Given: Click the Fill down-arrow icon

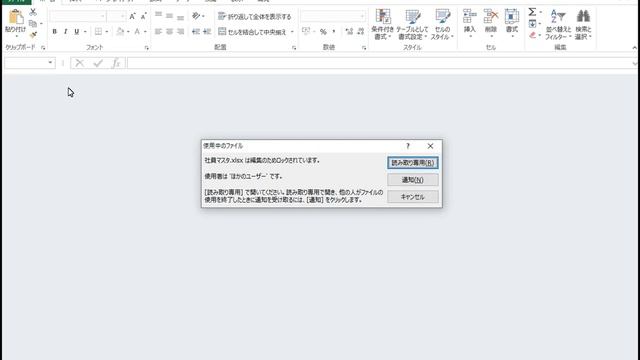Looking at the screenshot, I should coord(532,24).
